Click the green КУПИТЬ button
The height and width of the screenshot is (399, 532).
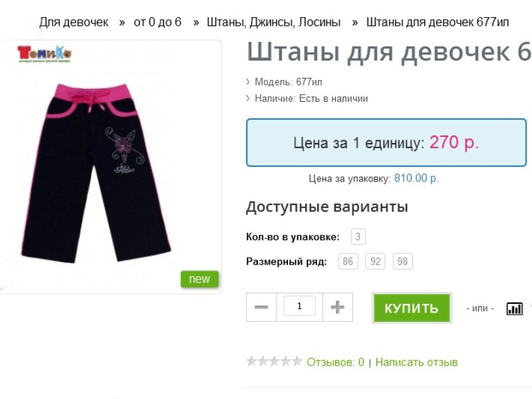pyautogui.click(x=412, y=308)
